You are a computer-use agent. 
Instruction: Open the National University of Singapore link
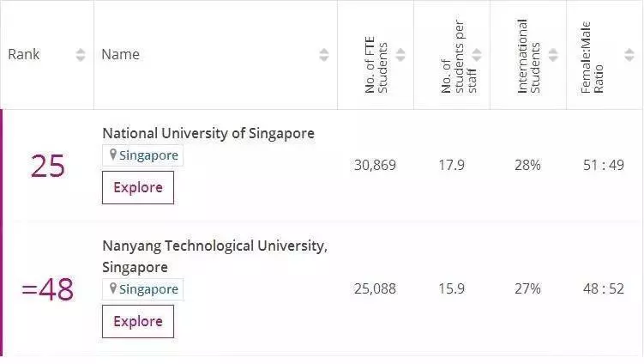click(208, 133)
